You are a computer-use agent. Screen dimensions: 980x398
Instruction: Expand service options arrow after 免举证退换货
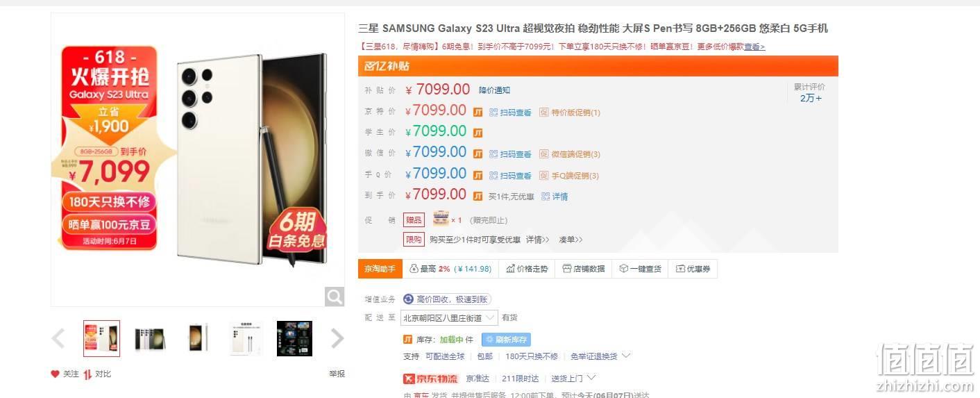click(x=626, y=356)
